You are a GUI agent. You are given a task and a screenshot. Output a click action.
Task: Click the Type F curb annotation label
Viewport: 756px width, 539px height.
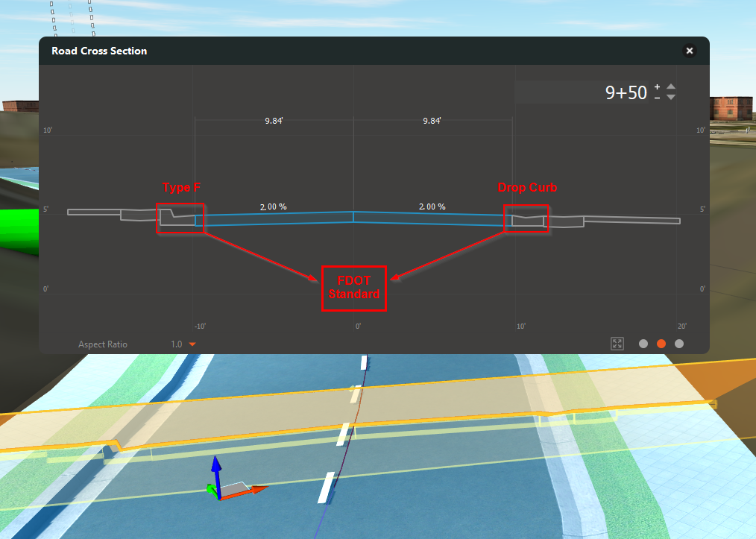[x=181, y=188]
